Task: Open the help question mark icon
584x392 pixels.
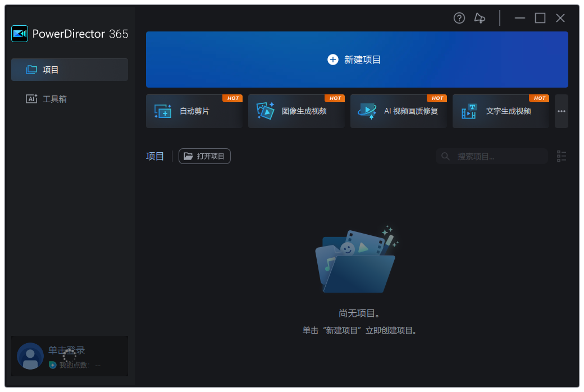Action: 459,18
